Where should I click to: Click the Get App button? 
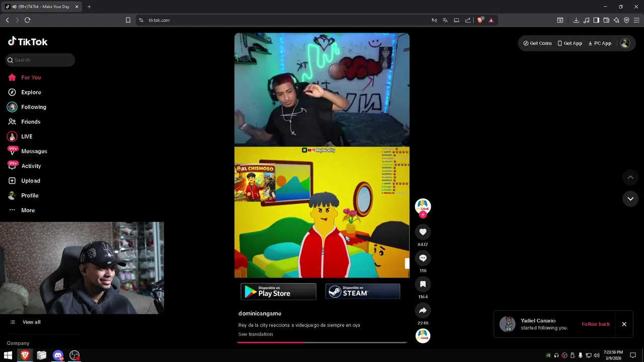[570, 43]
